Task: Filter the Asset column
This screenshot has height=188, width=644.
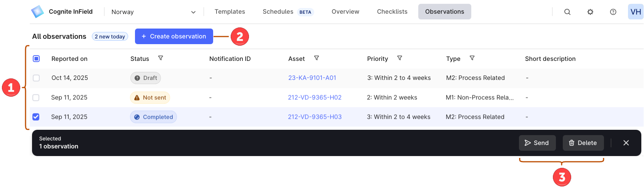Action: click(x=316, y=58)
